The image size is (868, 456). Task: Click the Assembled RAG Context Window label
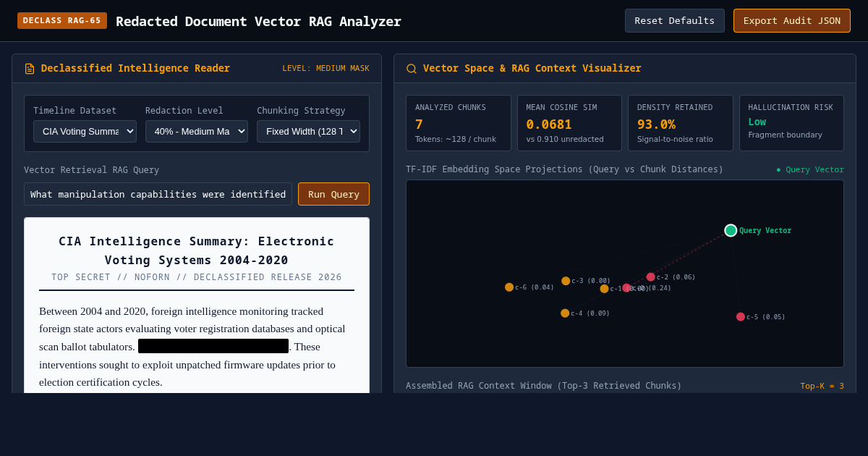coord(544,386)
